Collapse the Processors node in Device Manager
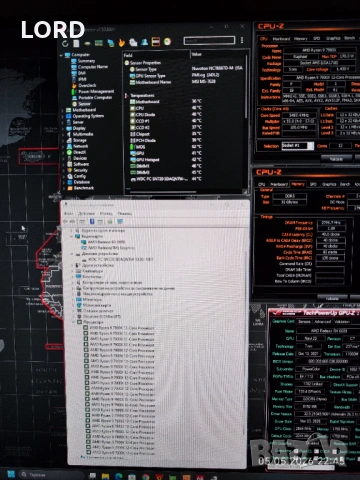 click(x=73, y=322)
